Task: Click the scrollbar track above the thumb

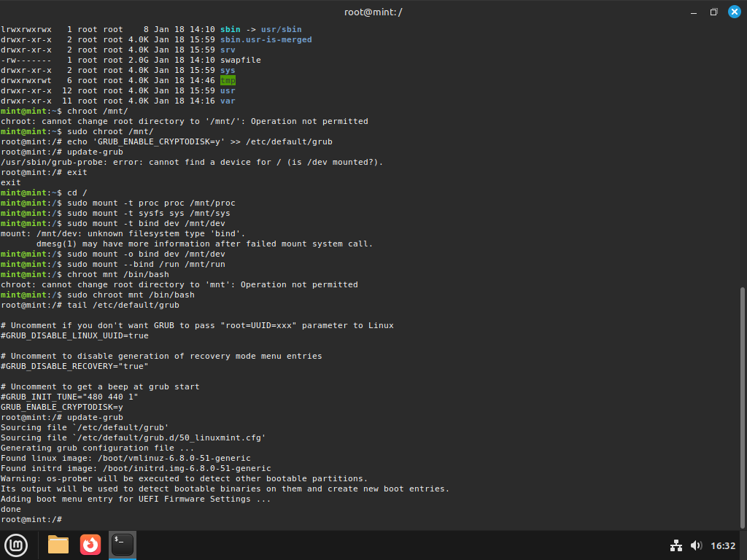Action: (x=743, y=146)
